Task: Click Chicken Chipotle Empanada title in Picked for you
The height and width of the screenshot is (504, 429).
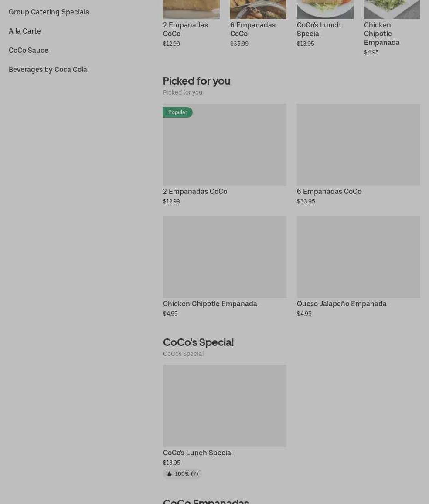Action: tap(210, 304)
